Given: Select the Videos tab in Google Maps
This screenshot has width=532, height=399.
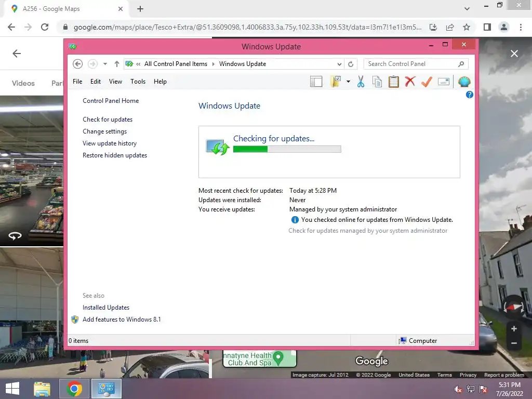Looking at the screenshot, I should pyautogui.click(x=23, y=83).
